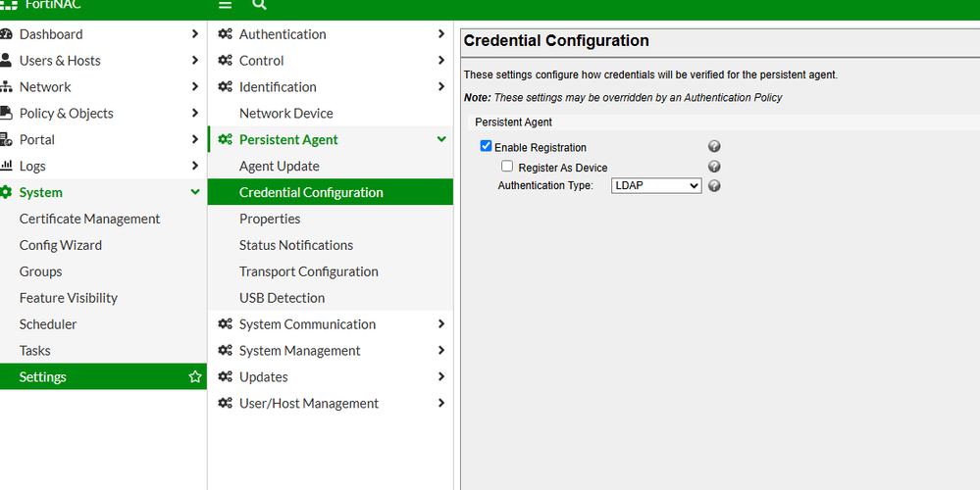Collapse the Persistent Agent section arrow
The height and width of the screenshot is (490, 980).
click(441, 140)
